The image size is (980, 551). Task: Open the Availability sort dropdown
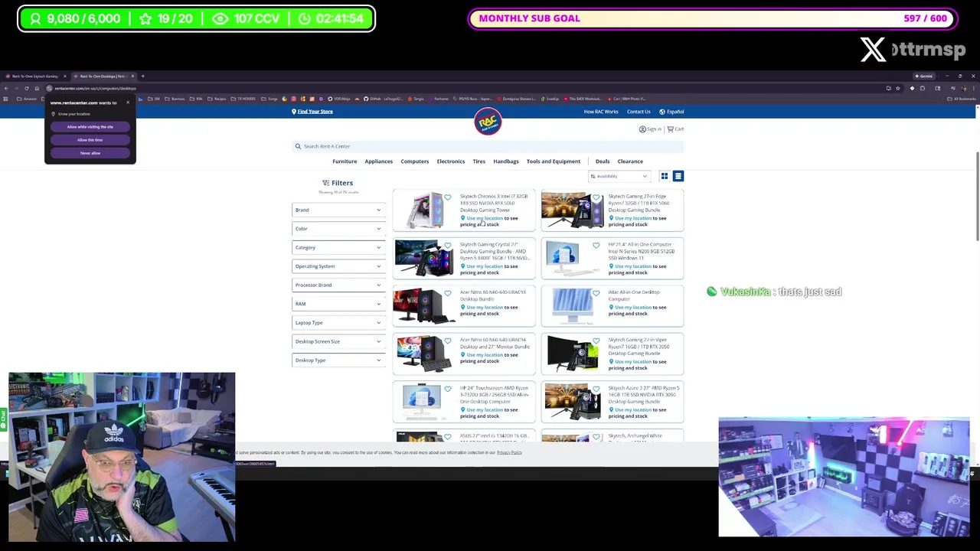click(619, 176)
